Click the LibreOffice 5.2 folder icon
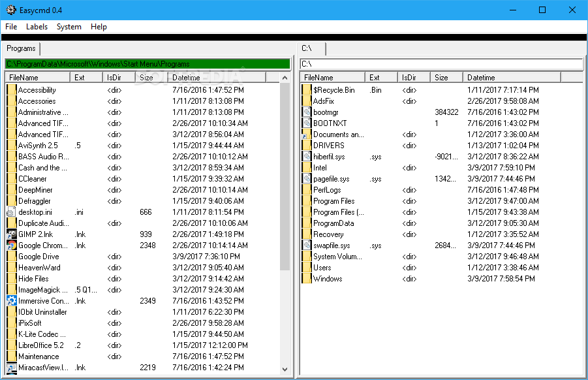Viewport: 588px width, 380px height. (12, 345)
